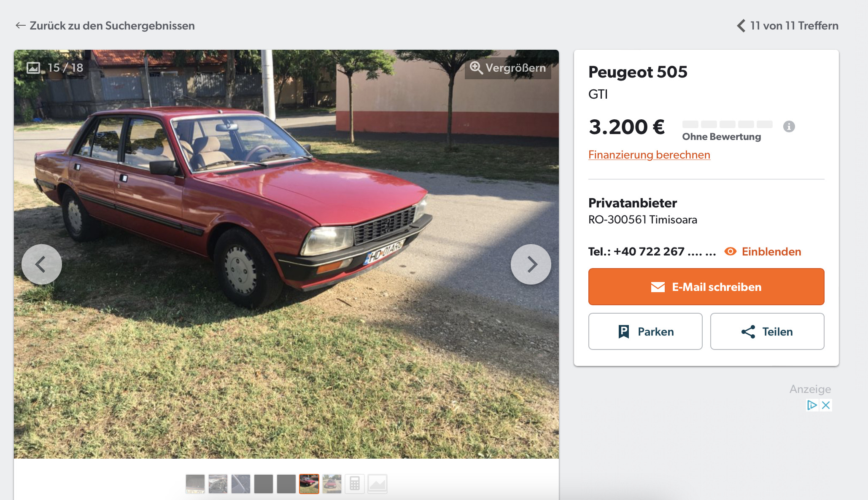Share the listing with Teilen
Image resolution: width=868 pixels, height=500 pixels.
pyautogui.click(x=767, y=331)
